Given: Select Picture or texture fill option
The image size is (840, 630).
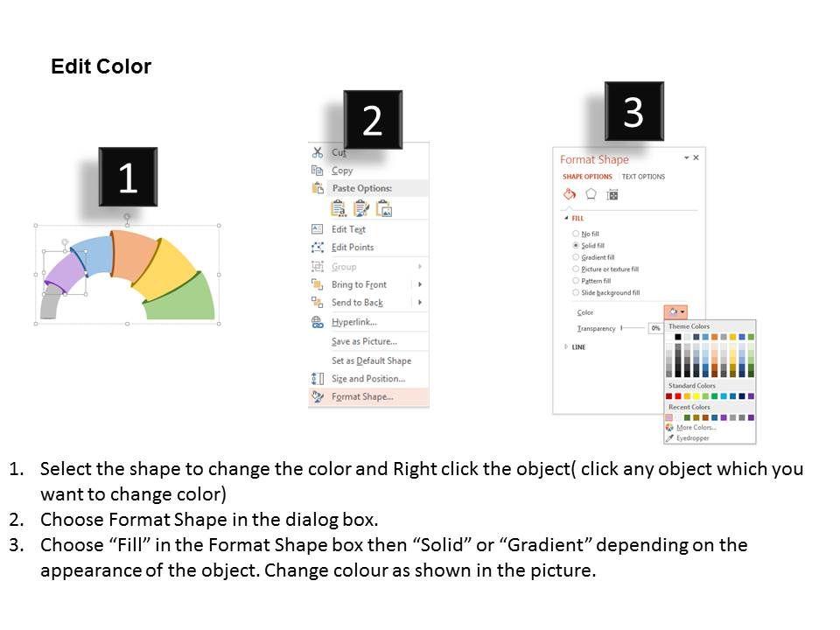Looking at the screenshot, I should point(576,269).
